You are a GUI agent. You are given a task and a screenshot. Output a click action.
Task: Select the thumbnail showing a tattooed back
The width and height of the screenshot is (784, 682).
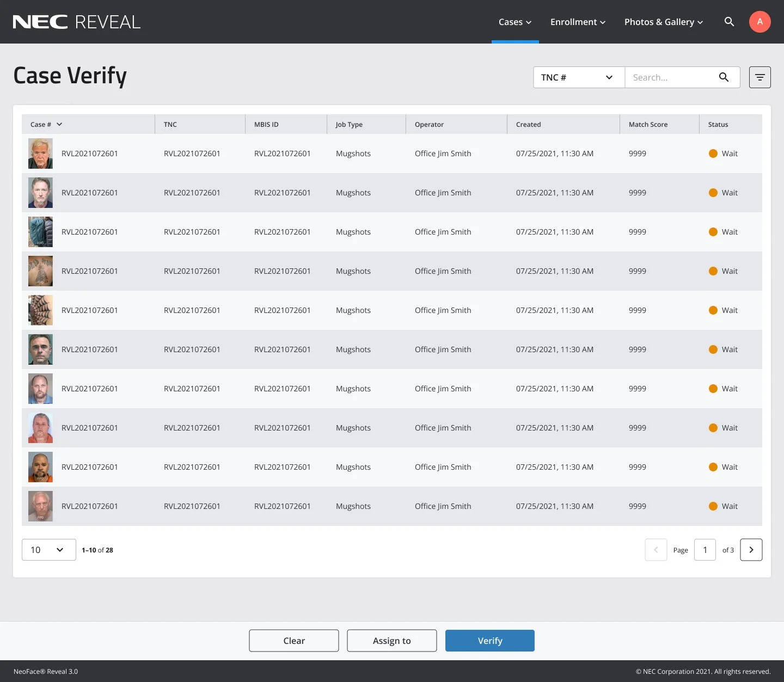(x=40, y=271)
